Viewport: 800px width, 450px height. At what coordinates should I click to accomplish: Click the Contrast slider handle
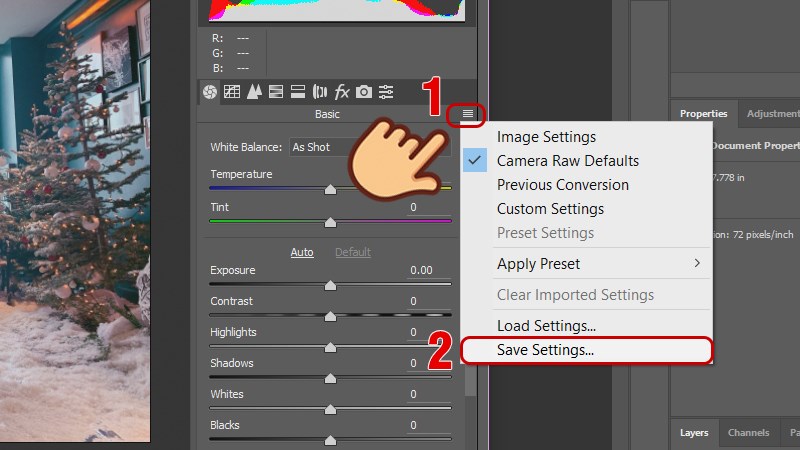click(331, 316)
